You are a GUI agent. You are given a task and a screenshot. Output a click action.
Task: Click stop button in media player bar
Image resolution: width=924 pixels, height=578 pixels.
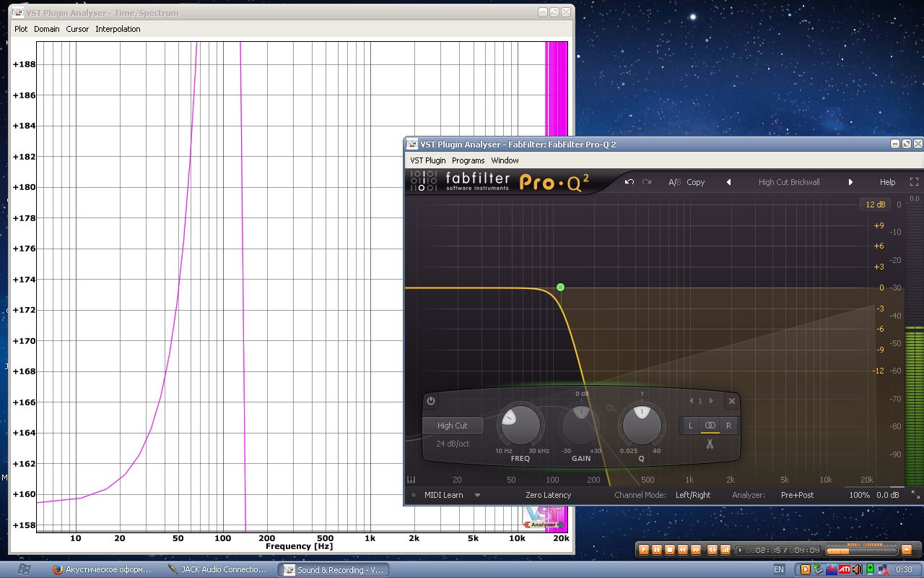(670, 550)
